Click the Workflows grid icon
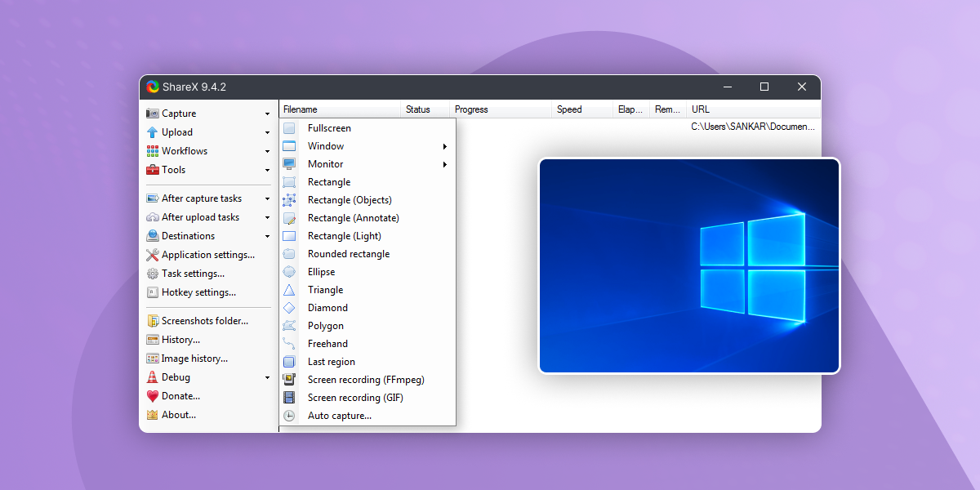This screenshot has height=490, width=980. tap(152, 151)
